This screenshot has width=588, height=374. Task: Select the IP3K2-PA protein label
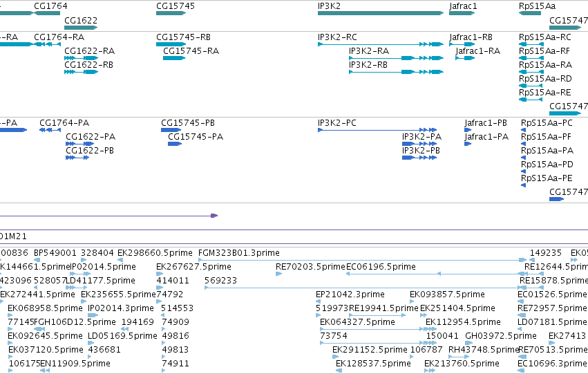[x=422, y=137]
